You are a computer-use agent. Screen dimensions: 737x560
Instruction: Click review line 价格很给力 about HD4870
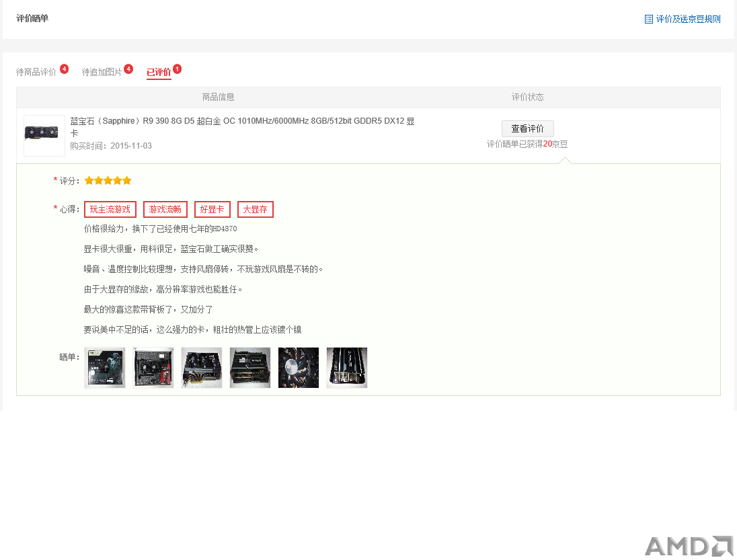click(x=160, y=229)
